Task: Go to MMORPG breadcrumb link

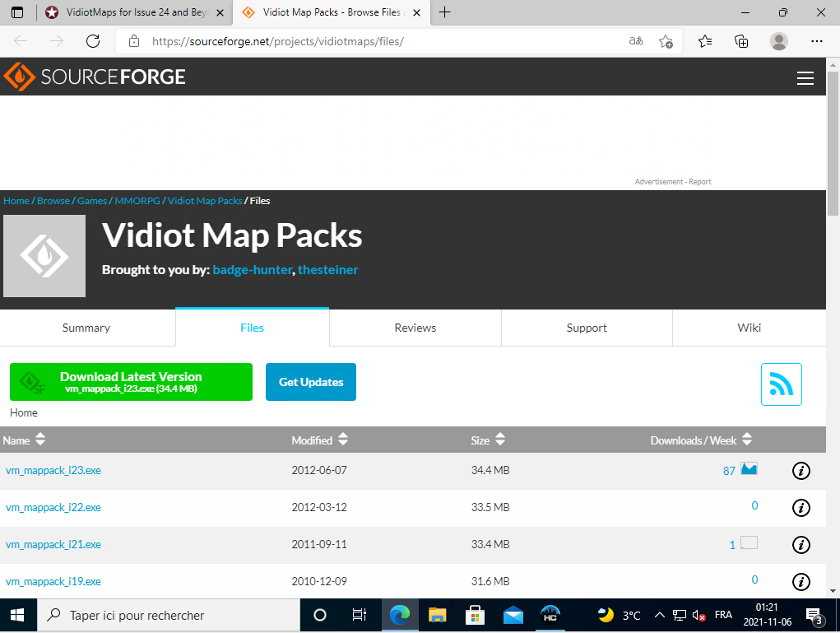Action: pyautogui.click(x=137, y=201)
